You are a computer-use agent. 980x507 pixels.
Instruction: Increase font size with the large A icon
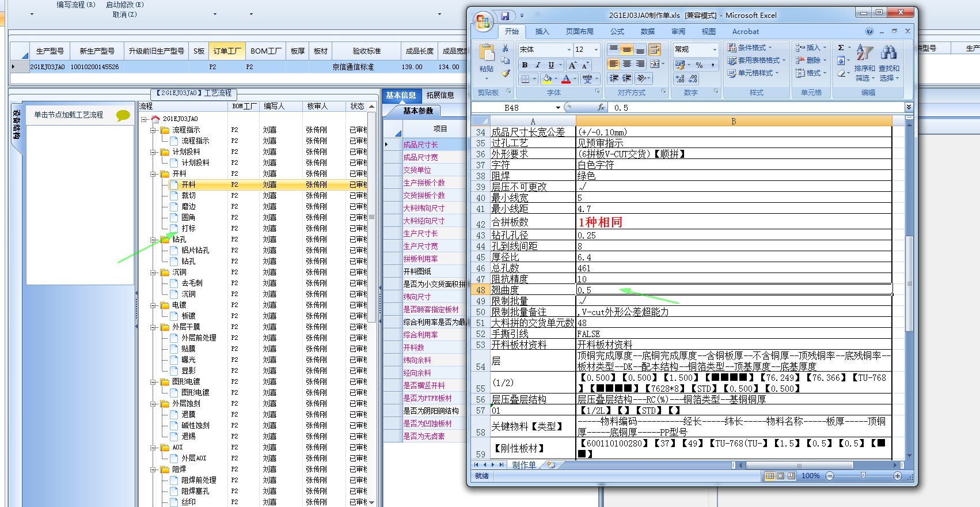[x=572, y=65]
